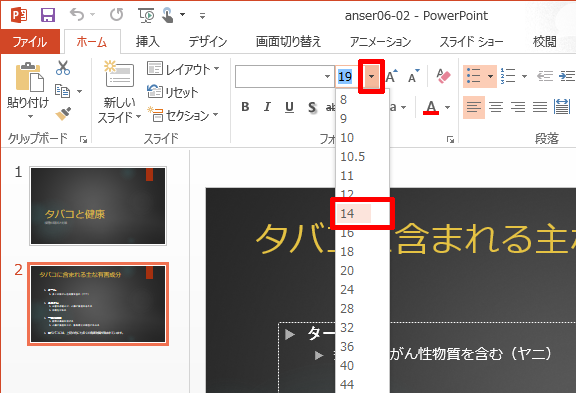Click the font color A swatch
The height and width of the screenshot is (393, 576).
(x=431, y=107)
